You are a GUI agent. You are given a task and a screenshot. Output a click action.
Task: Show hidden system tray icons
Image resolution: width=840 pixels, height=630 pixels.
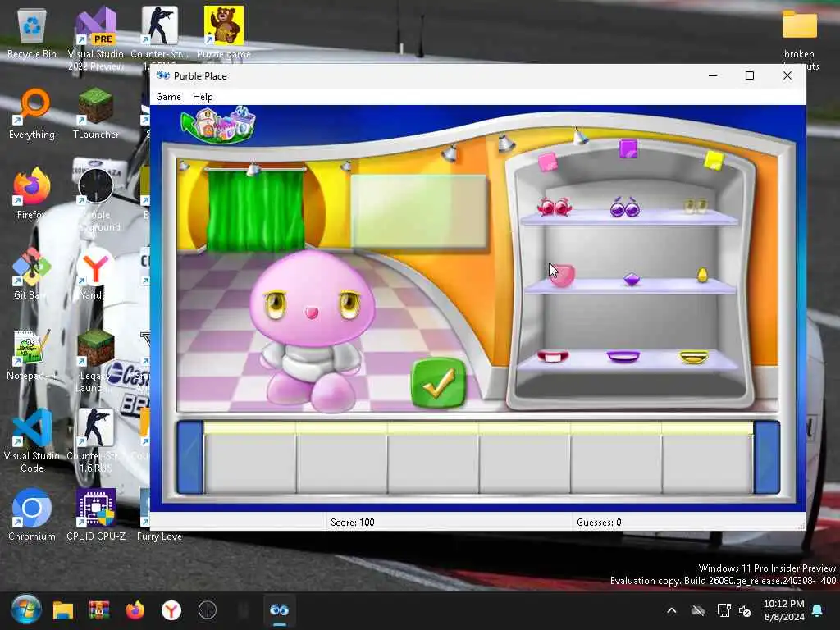[x=671, y=610]
